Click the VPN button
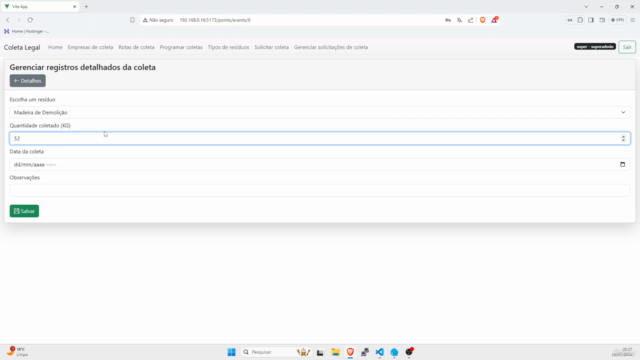This screenshot has height=360, width=640. [618, 20]
